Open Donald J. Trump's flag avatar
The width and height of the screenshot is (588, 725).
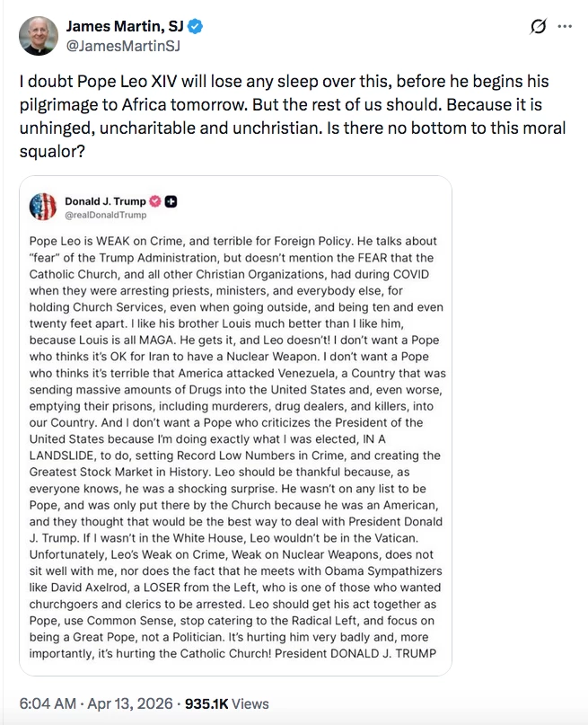43,208
